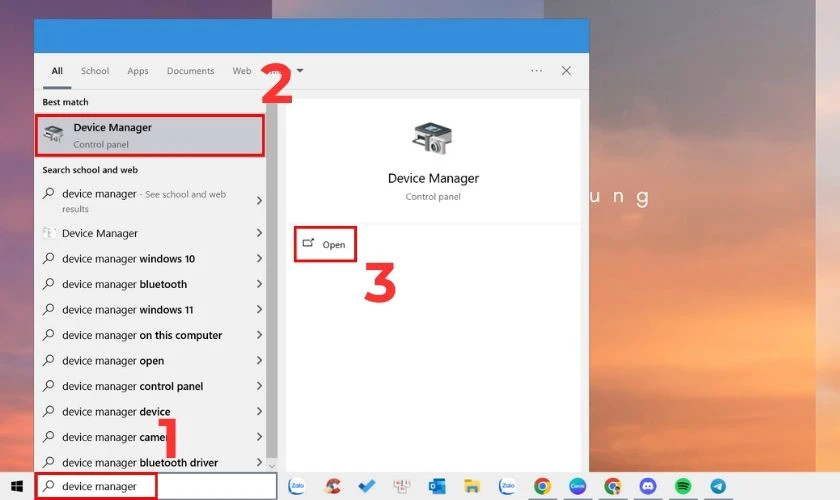Expand arrow for 'device manager windows 10'
840x500 pixels.
[x=259, y=258]
